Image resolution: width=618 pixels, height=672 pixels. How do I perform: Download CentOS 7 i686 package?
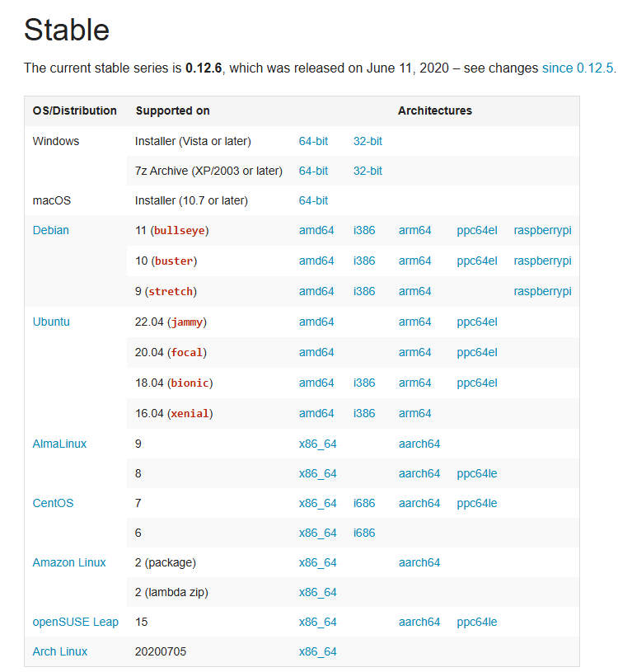point(364,503)
